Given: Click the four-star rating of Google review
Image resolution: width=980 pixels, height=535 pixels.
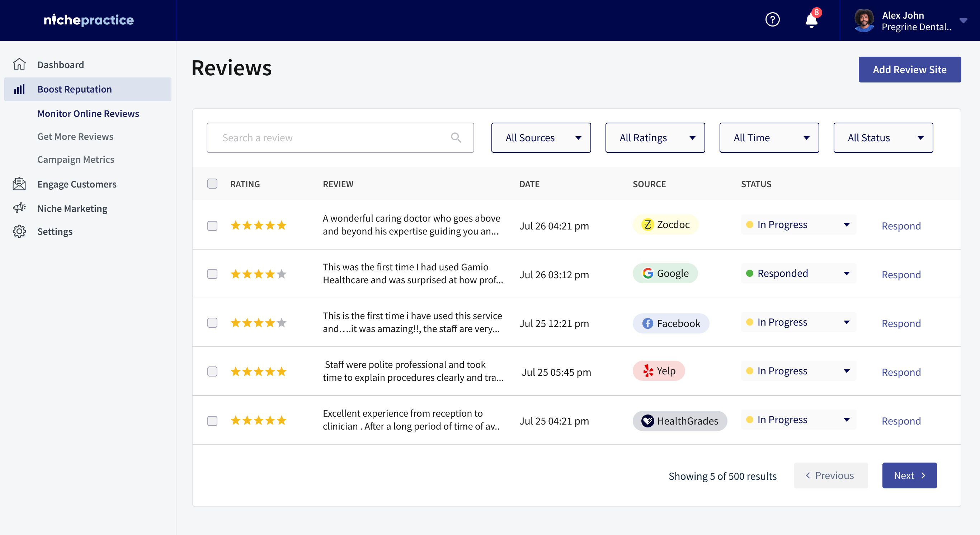Looking at the screenshot, I should tap(258, 274).
